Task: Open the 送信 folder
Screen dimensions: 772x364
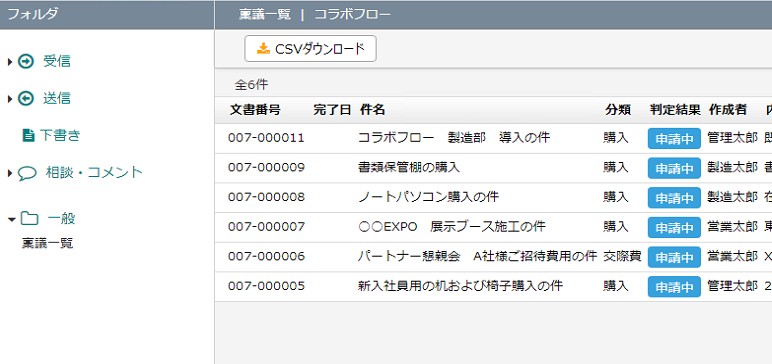Action: (57, 99)
